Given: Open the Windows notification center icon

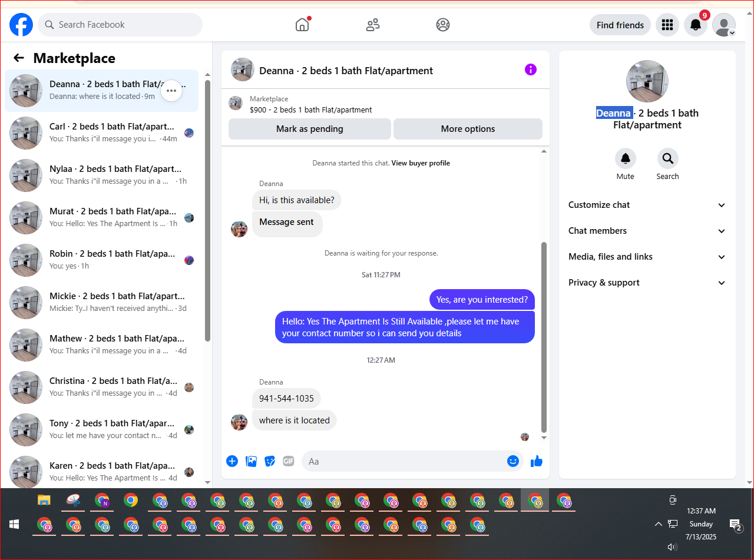Looking at the screenshot, I should (735, 525).
